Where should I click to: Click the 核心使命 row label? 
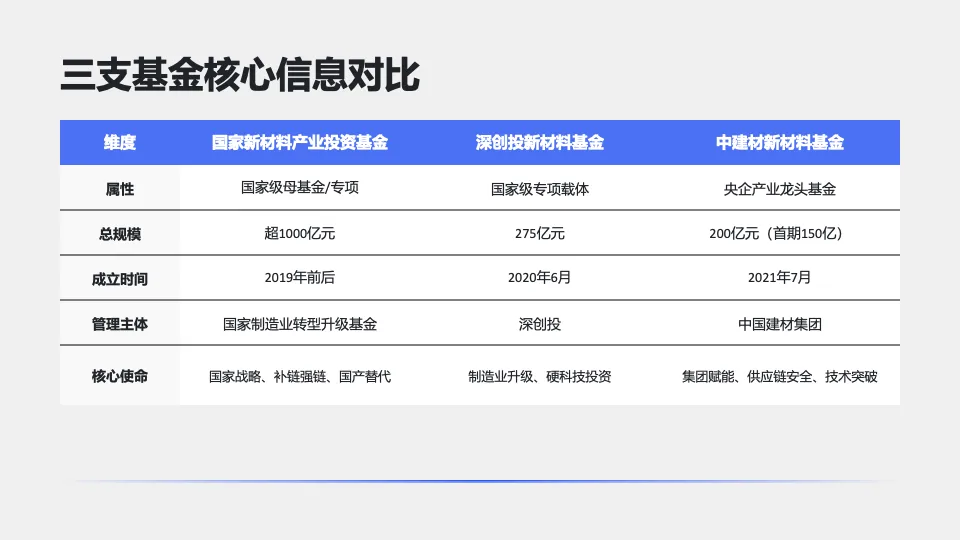pos(120,375)
